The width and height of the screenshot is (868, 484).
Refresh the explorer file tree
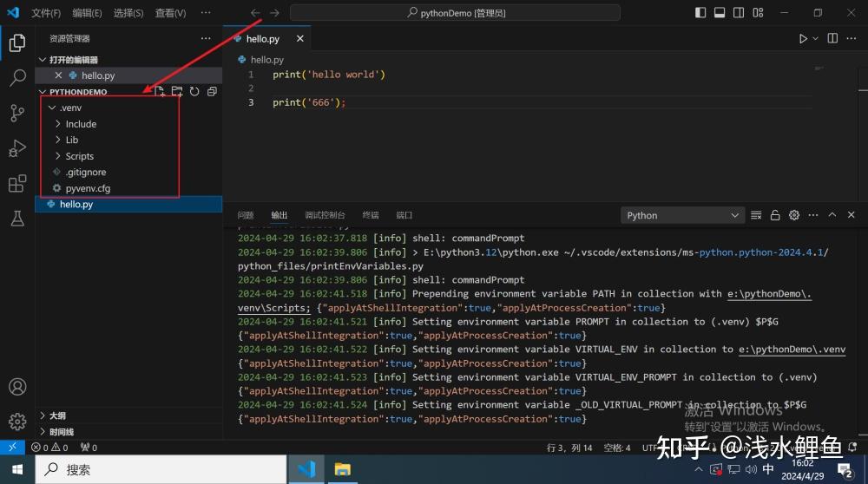click(194, 91)
